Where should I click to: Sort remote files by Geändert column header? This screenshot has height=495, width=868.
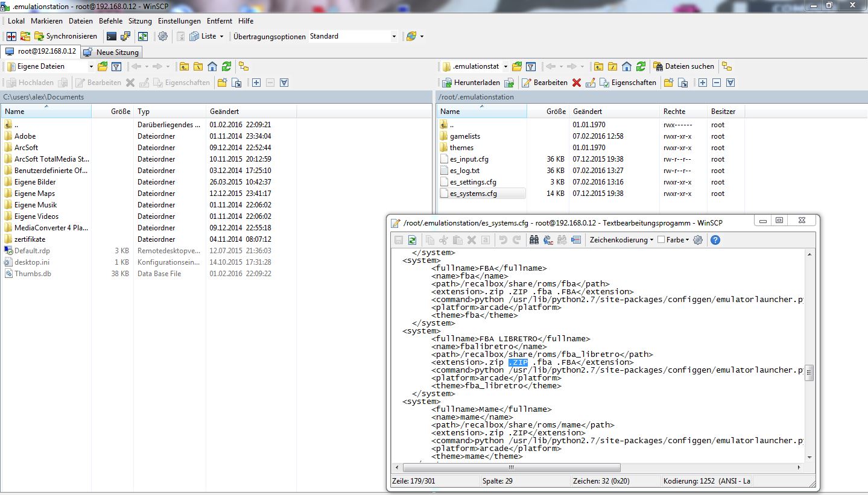coord(586,112)
